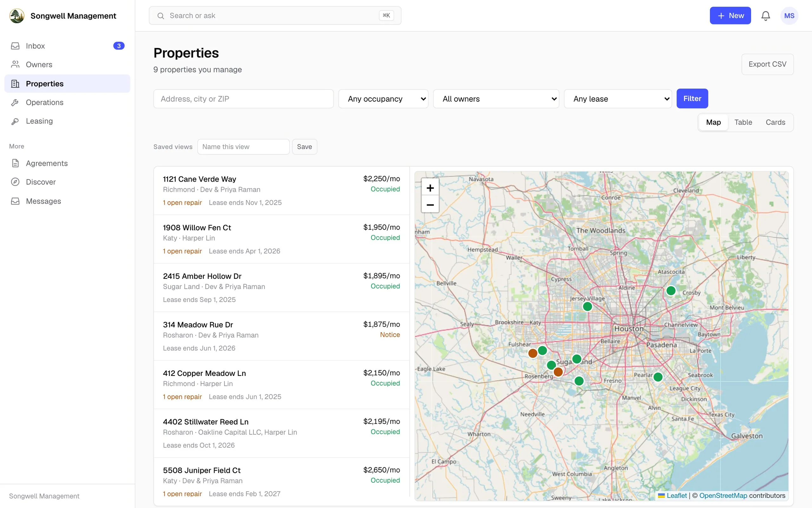Click the Operations wrench icon
812x508 pixels.
[x=16, y=103]
